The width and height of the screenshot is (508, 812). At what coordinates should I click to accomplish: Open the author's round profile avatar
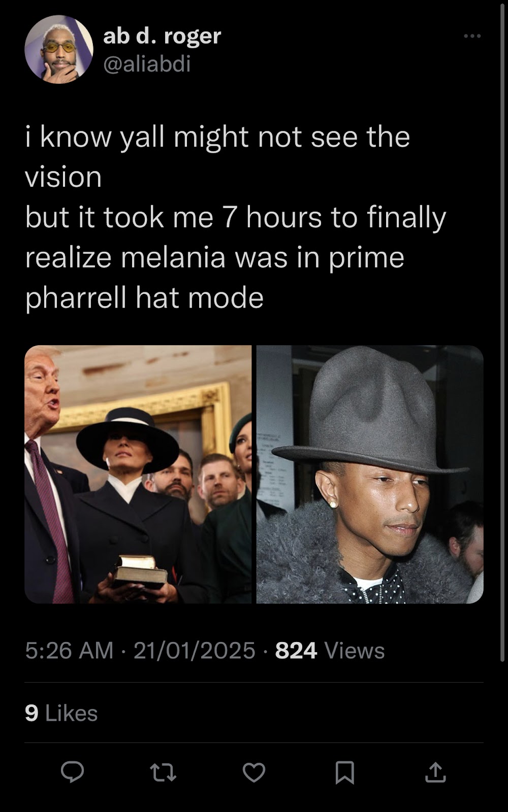pyautogui.click(x=59, y=50)
